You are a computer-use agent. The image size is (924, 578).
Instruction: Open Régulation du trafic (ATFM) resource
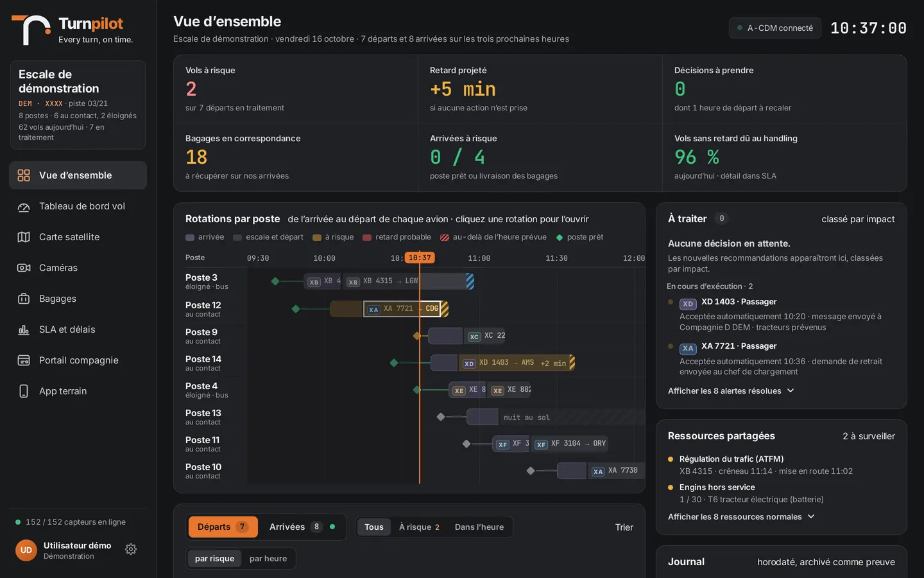coord(781,465)
